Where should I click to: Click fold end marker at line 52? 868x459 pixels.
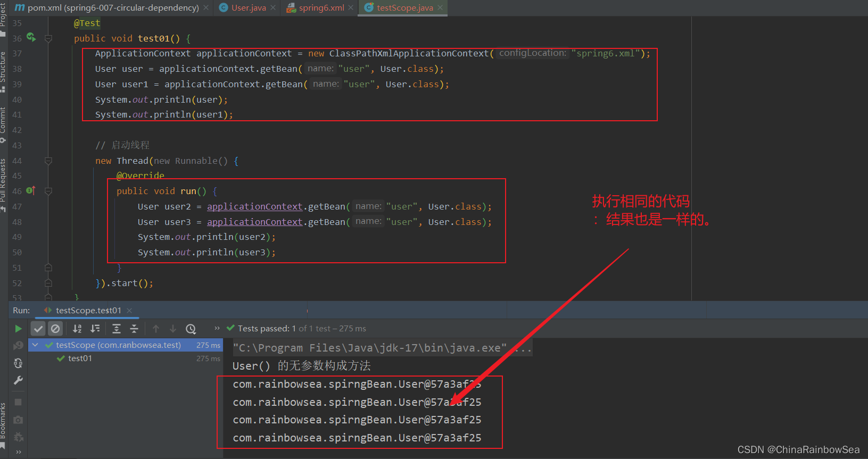(48, 283)
